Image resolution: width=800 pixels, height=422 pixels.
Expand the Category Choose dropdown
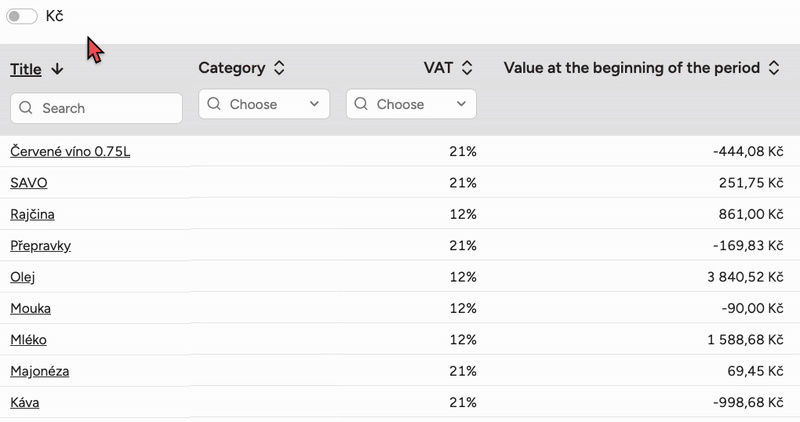point(314,104)
